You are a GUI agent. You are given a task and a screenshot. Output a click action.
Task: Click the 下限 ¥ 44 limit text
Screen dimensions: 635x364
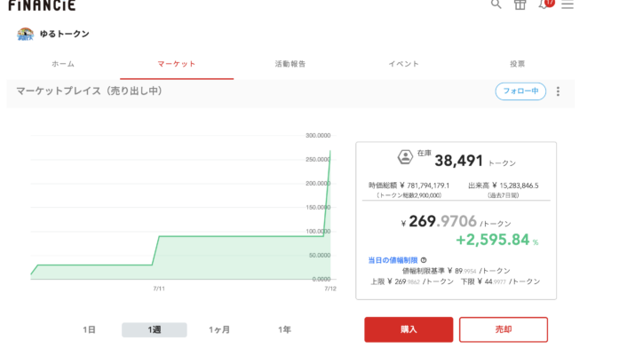tap(501, 281)
